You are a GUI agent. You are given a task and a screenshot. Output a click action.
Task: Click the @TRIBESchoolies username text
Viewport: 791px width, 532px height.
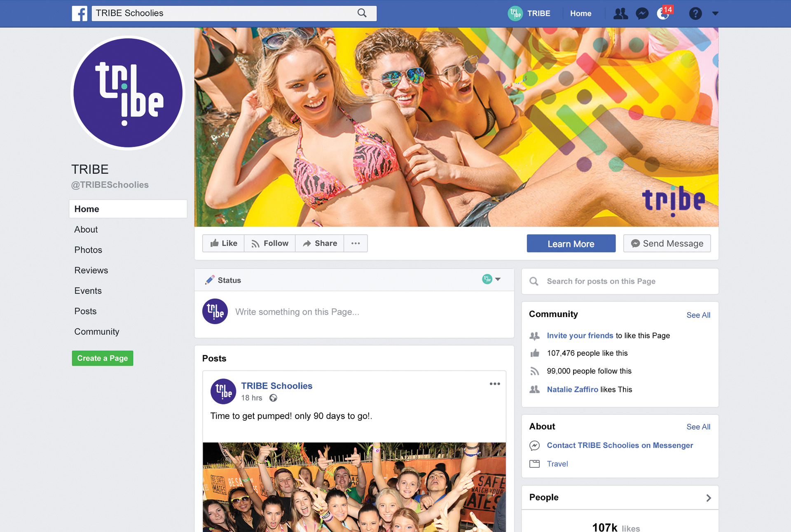[x=110, y=185]
